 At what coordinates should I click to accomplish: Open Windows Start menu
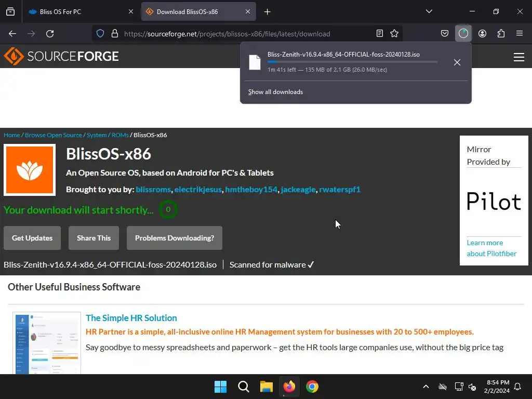point(220,387)
